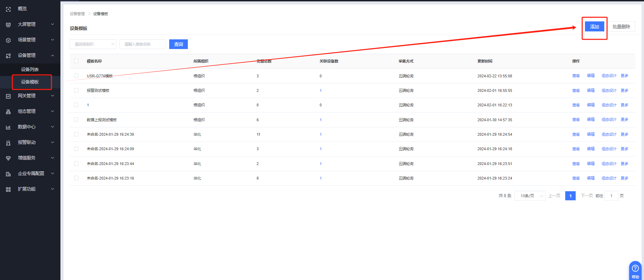Viewport: 644px width, 280px height.
Task: Toggle the select-all header checkbox
Action: (76, 61)
